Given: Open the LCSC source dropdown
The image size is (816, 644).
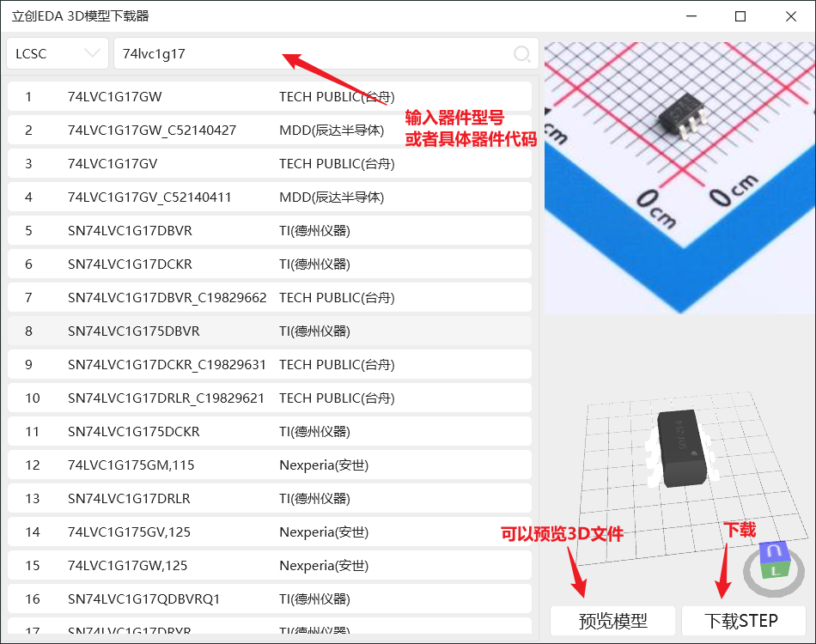Looking at the screenshot, I should (x=58, y=53).
